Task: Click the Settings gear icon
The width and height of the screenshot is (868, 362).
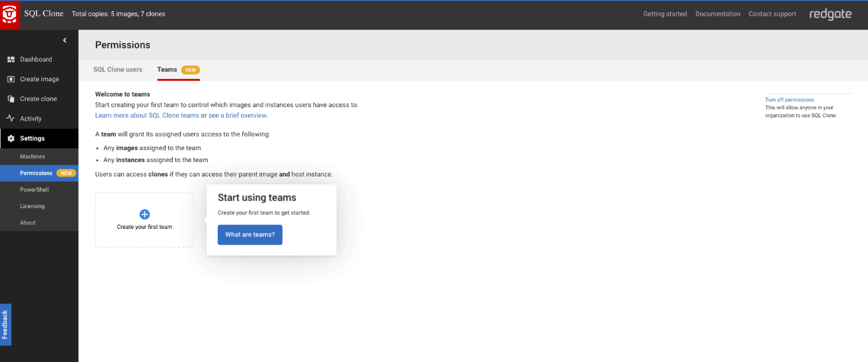Action: click(x=11, y=139)
